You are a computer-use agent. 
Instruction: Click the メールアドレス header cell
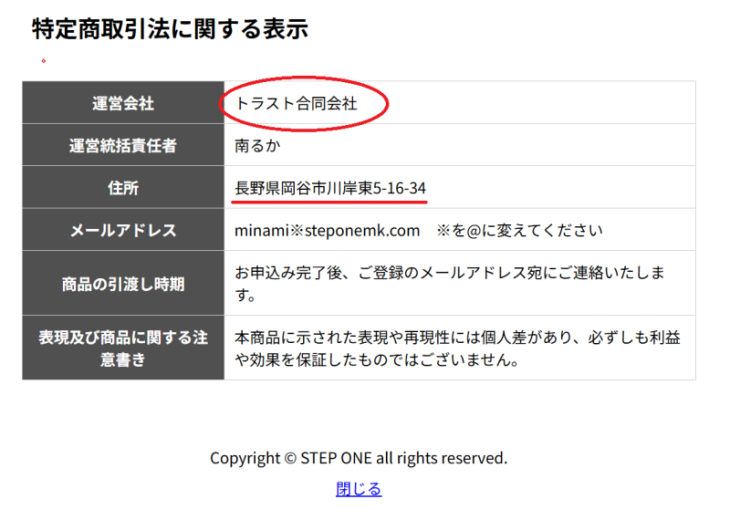tap(123, 230)
